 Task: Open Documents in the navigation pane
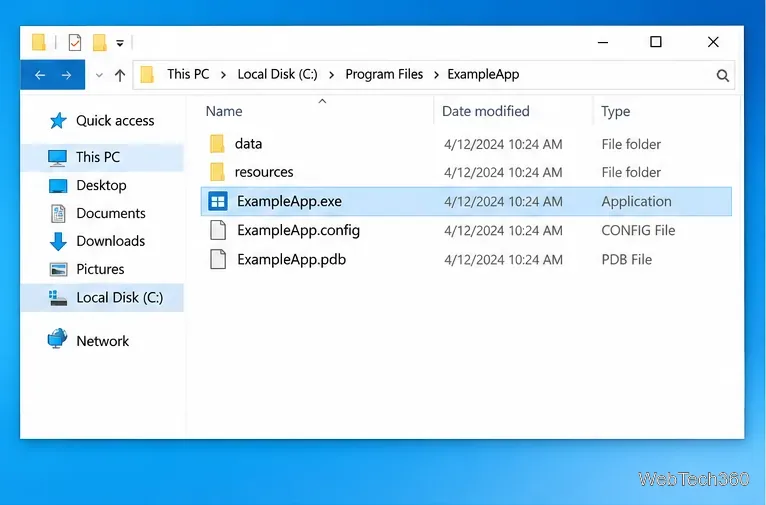click(111, 213)
